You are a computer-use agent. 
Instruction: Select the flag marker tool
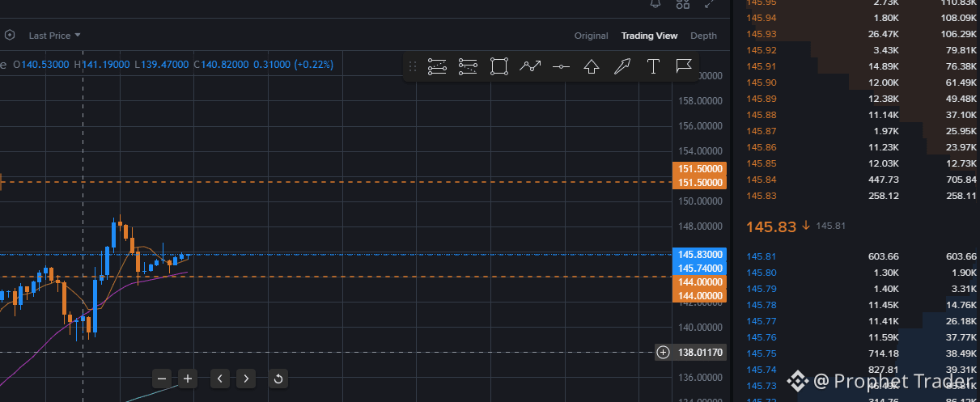pyautogui.click(x=684, y=66)
